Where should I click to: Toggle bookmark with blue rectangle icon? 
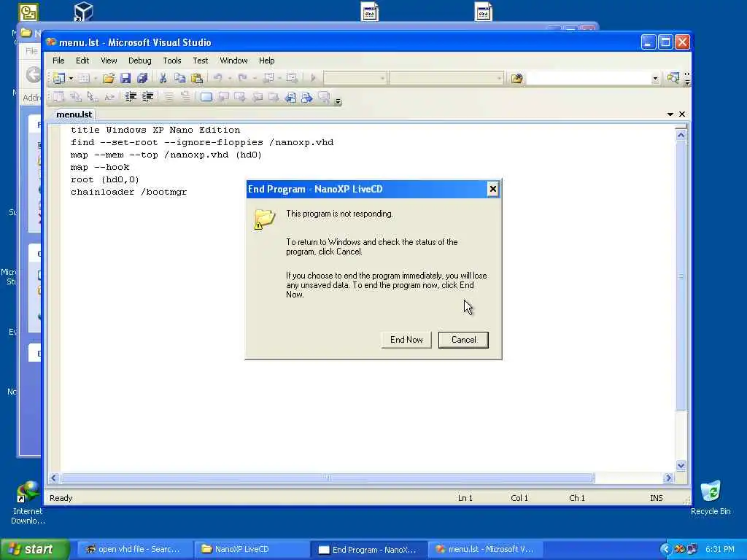tap(206, 97)
